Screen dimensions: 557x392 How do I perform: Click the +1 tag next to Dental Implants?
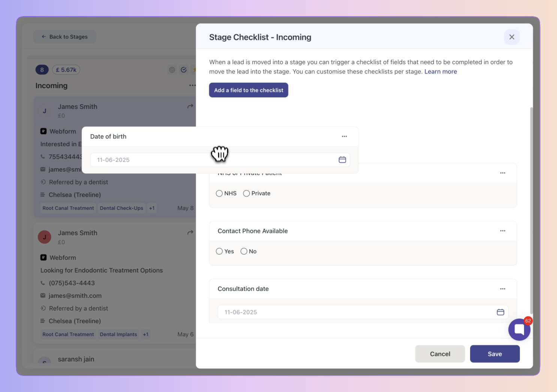(145, 334)
